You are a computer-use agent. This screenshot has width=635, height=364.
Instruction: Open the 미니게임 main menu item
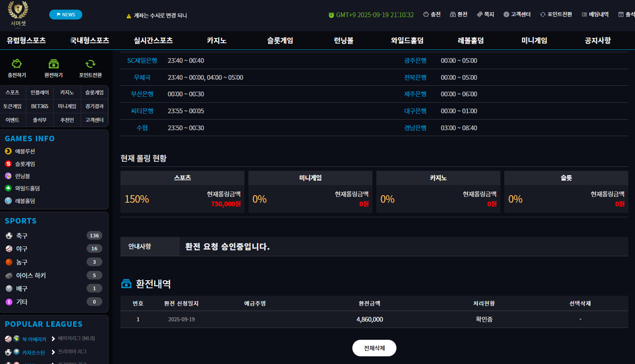534,41
